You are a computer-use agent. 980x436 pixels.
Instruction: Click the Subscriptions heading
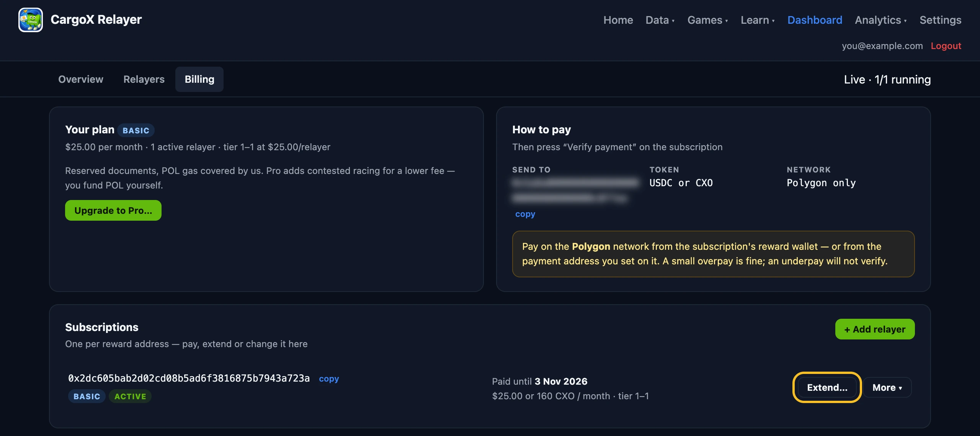click(101, 327)
